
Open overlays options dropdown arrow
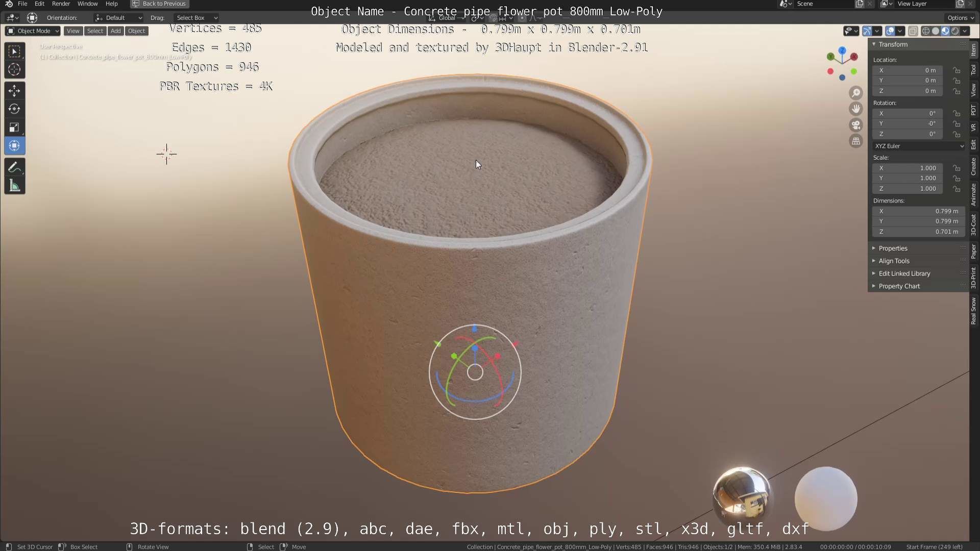(x=900, y=31)
